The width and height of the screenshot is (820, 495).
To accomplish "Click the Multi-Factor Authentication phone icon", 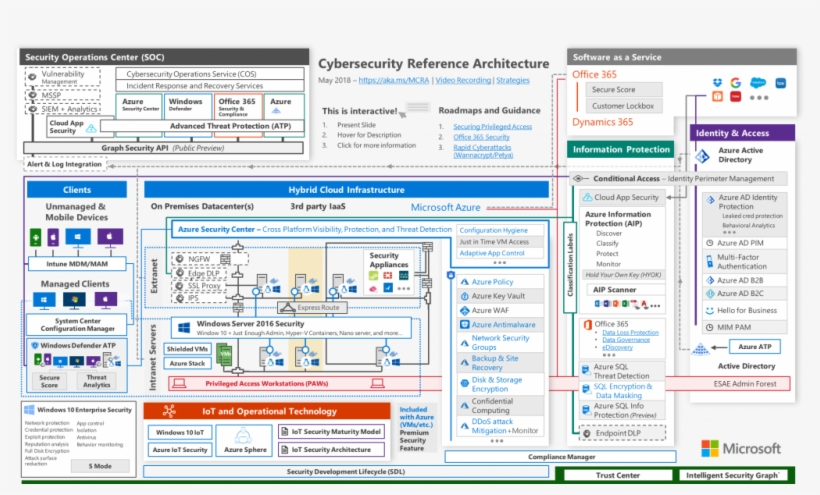I will tap(710, 261).
